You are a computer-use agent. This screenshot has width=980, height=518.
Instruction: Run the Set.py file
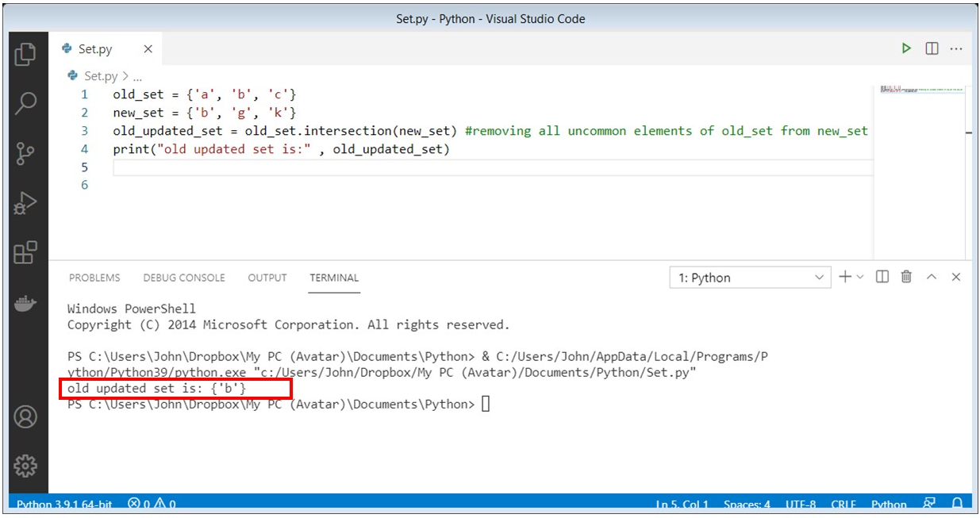tap(906, 48)
